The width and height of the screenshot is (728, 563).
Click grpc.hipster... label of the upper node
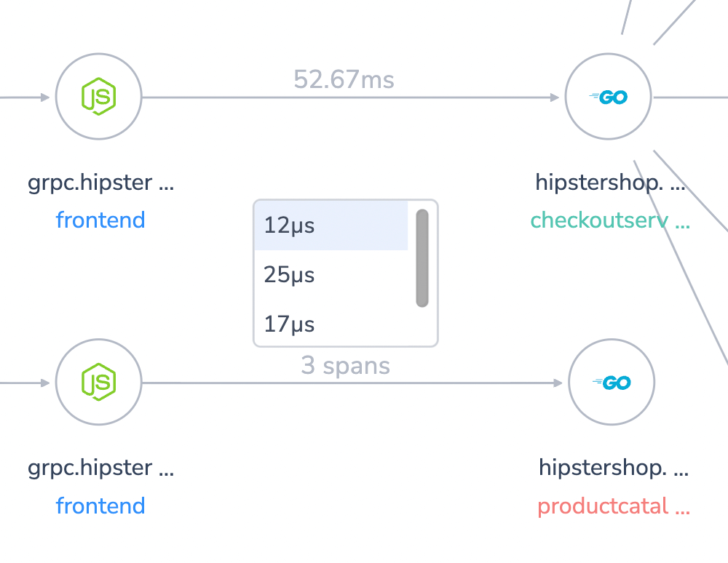[100, 183]
